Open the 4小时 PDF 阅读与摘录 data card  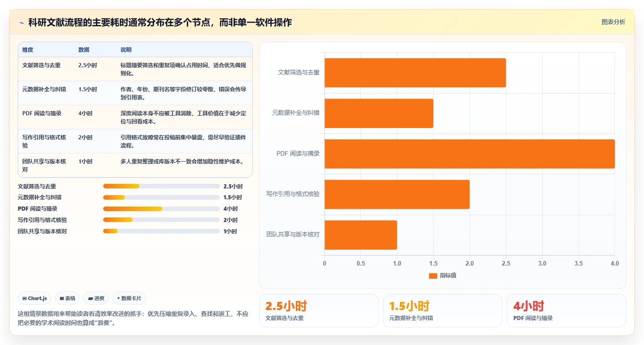click(566, 310)
